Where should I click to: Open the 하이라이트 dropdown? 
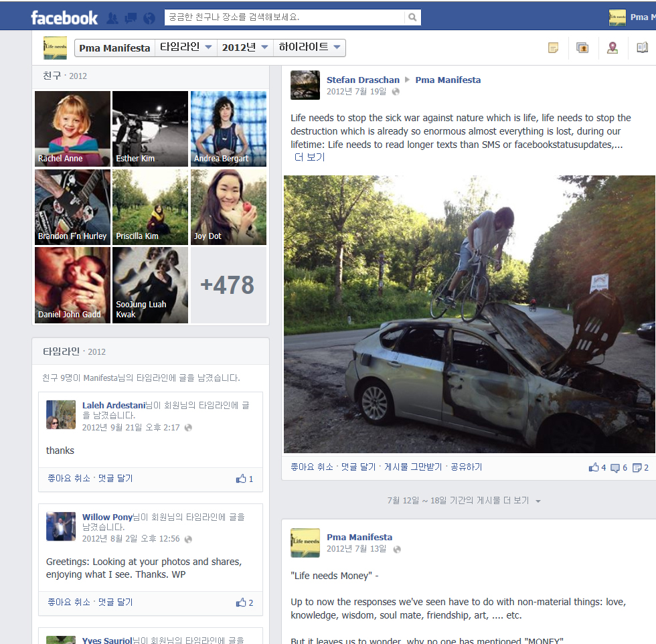coord(309,48)
